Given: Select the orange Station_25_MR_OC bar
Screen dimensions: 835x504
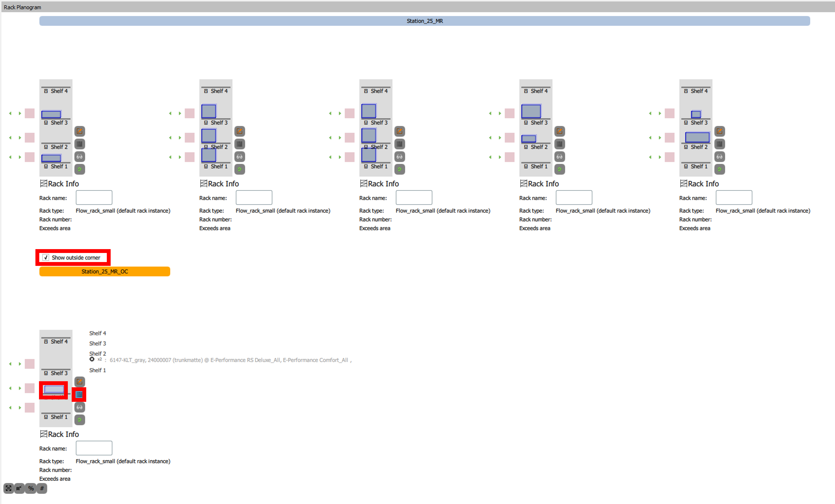Looking at the screenshot, I should point(104,271).
